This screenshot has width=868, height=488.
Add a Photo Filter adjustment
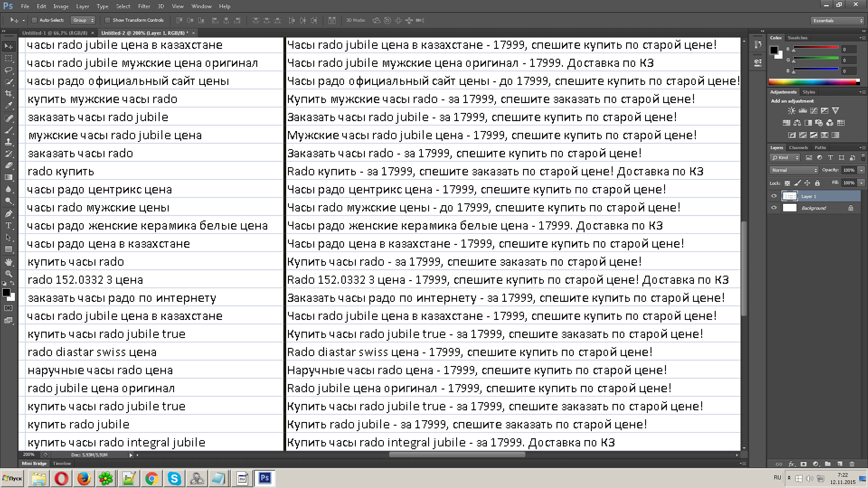[819, 123]
